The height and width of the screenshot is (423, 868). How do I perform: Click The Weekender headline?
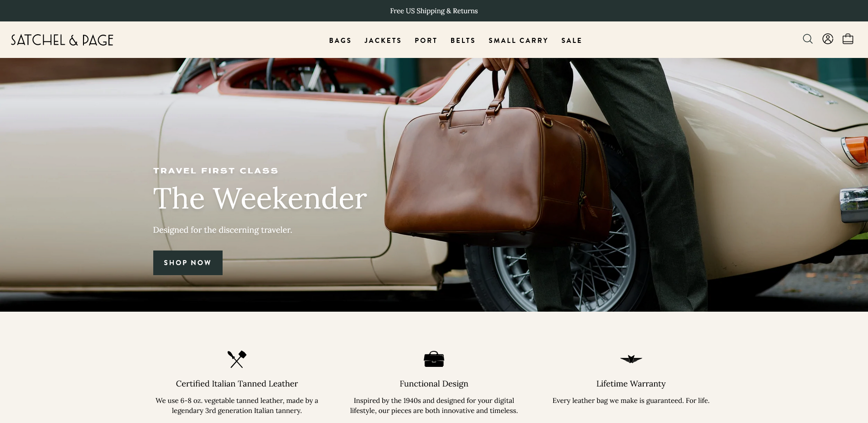(x=260, y=198)
